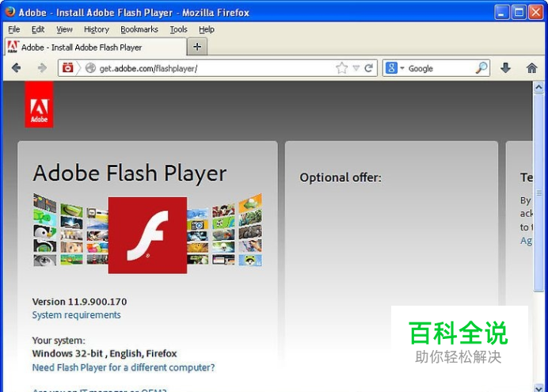548x392 pixels.
Task: Open the File menu
Action: tap(14, 29)
